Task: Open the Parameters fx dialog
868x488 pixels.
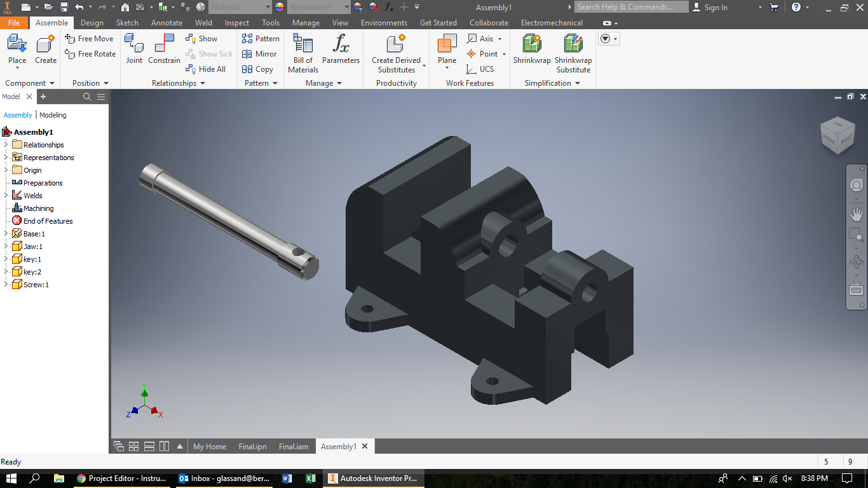Action: coord(341,50)
